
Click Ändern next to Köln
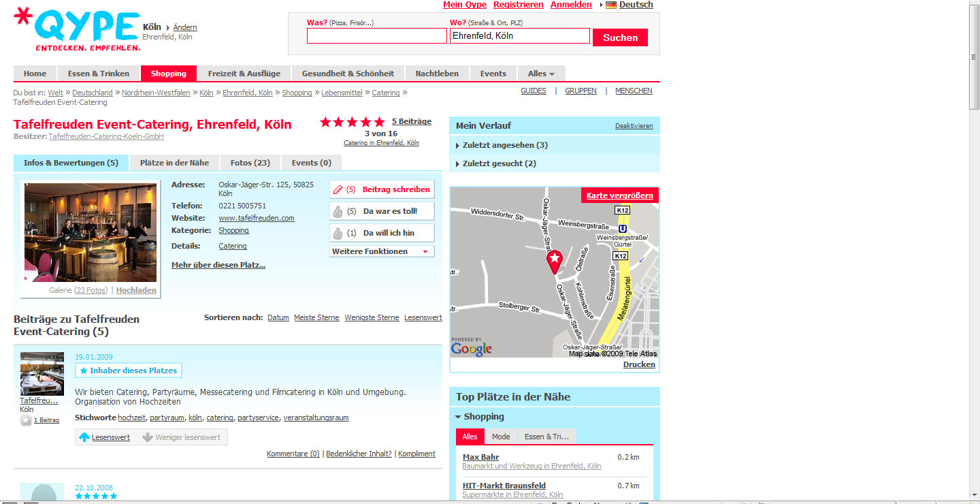pyautogui.click(x=185, y=27)
